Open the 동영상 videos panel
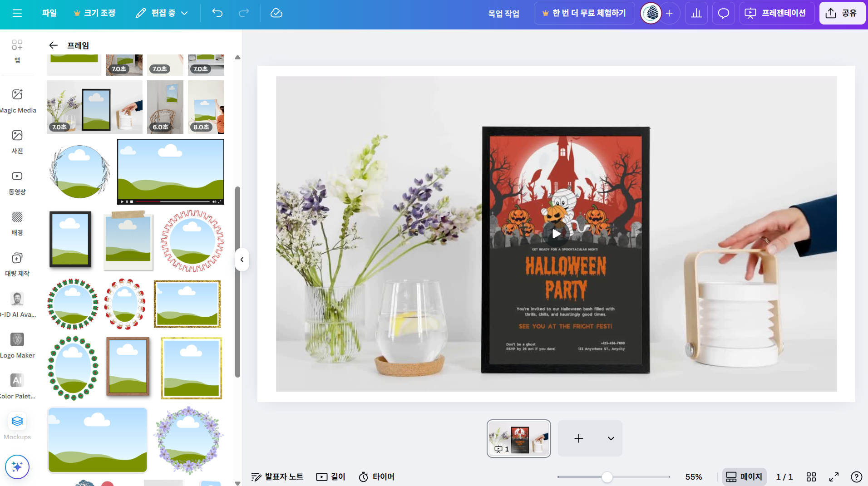The height and width of the screenshot is (486, 868). tap(17, 182)
